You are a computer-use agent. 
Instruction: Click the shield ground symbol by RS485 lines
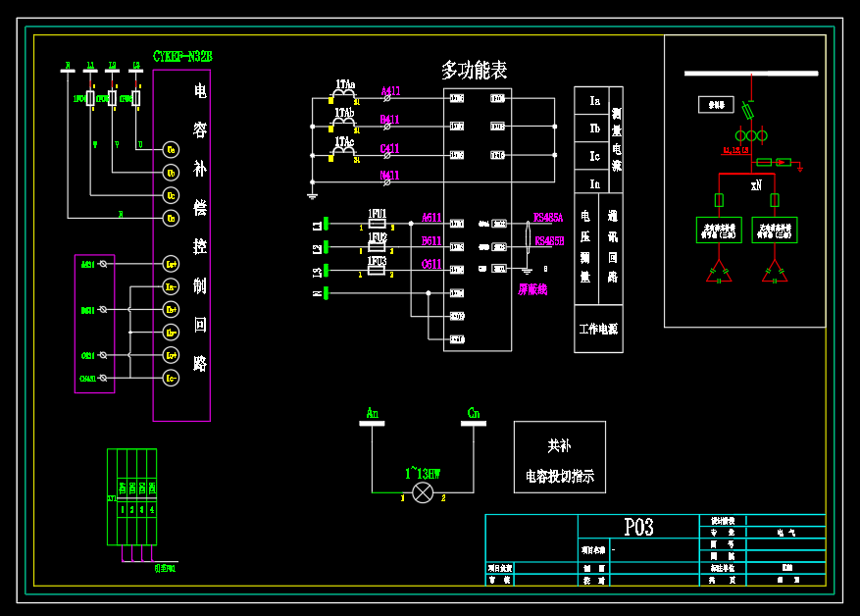pyautogui.click(x=527, y=271)
